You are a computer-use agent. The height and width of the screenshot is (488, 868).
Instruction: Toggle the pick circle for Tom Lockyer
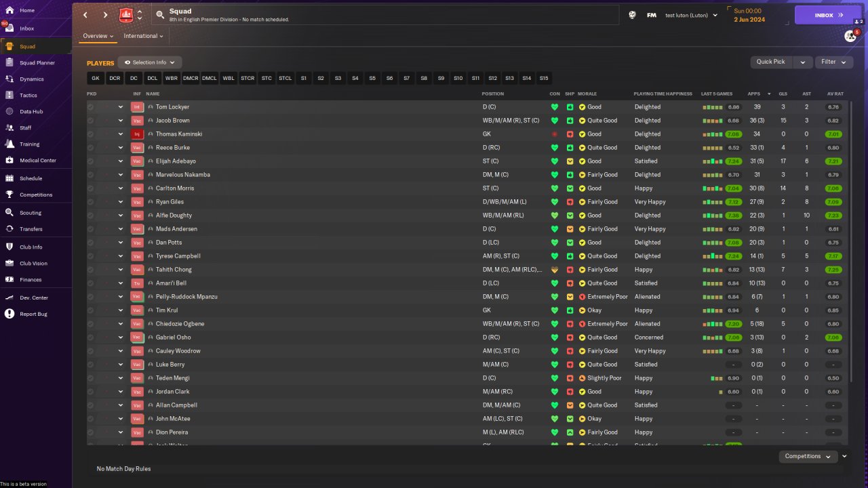(91, 107)
